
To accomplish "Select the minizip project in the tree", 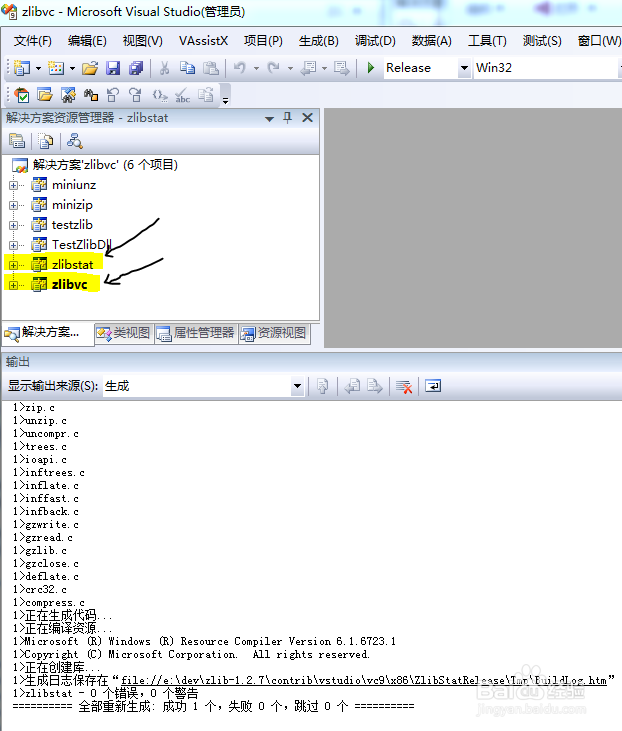I will tap(72, 205).
